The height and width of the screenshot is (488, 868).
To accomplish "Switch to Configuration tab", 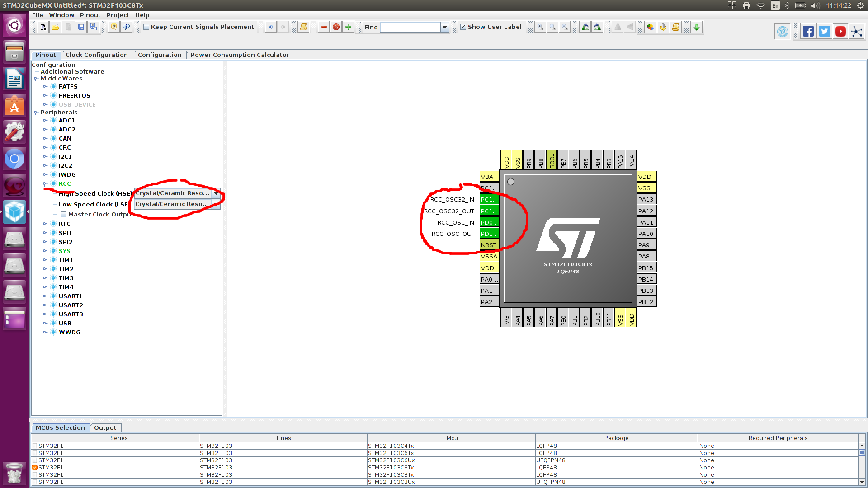I will 160,55.
